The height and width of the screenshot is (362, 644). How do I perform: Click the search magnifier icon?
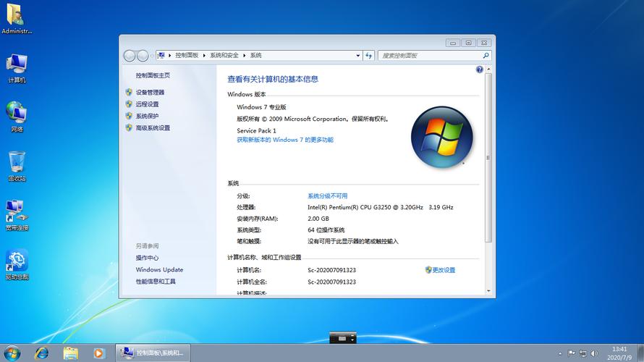coord(486,56)
